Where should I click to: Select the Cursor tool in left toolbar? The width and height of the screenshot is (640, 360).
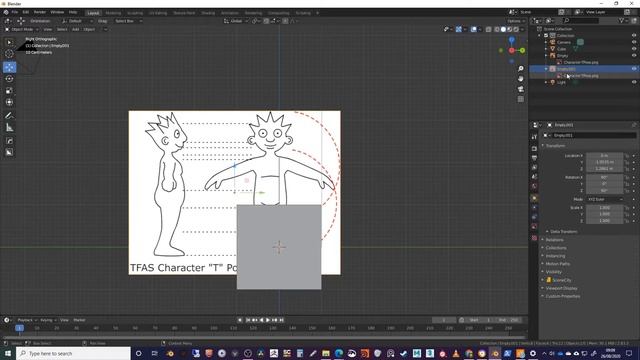click(x=9, y=53)
